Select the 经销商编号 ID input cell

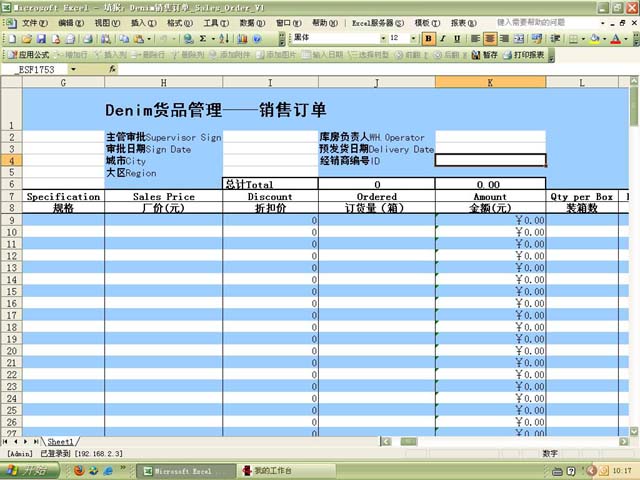pyautogui.click(x=490, y=160)
